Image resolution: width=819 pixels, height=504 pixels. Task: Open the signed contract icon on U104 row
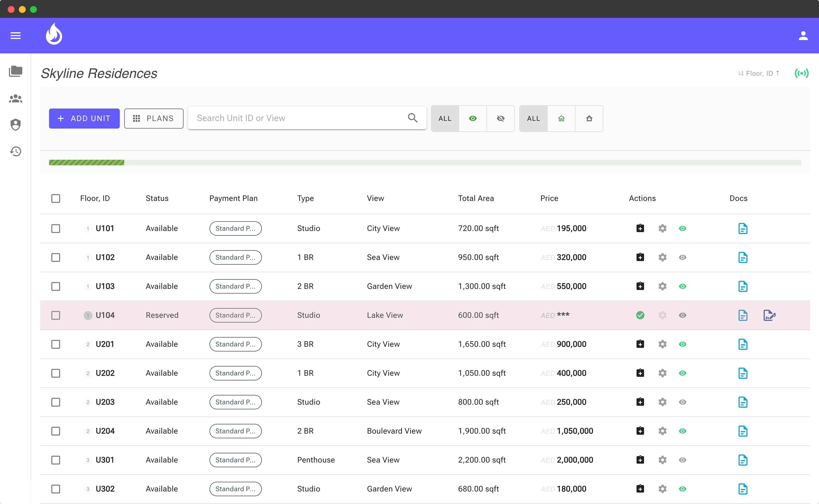(x=770, y=315)
